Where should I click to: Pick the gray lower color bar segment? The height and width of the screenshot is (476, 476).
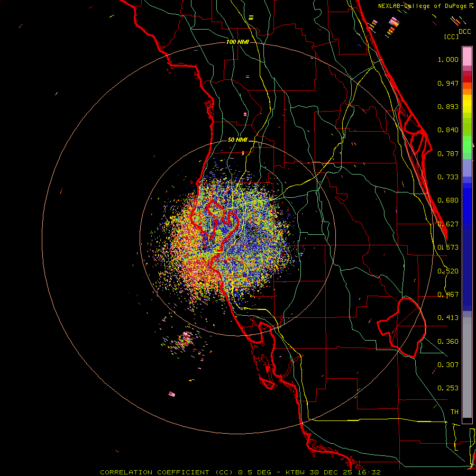(x=467, y=368)
